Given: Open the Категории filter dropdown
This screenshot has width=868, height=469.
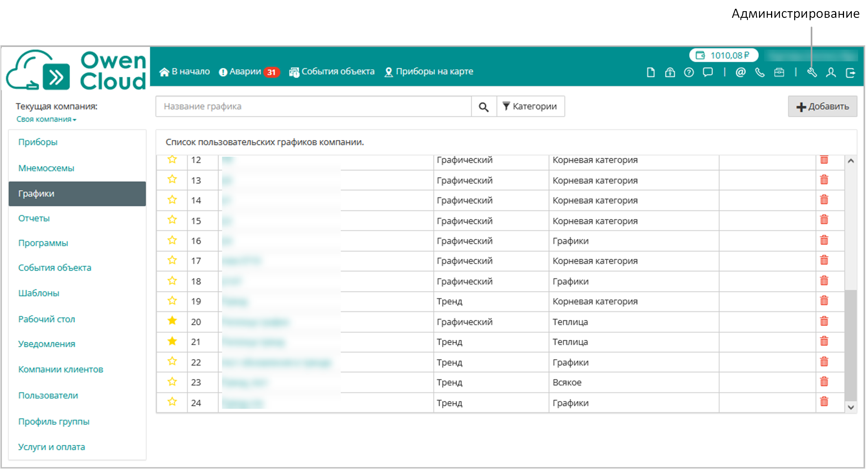Looking at the screenshot, I should pyautogui.click(x=530, y=106).
